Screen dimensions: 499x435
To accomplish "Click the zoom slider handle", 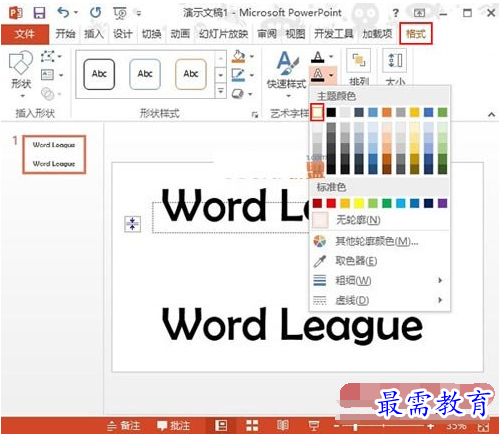I will [x=355, y=427].
